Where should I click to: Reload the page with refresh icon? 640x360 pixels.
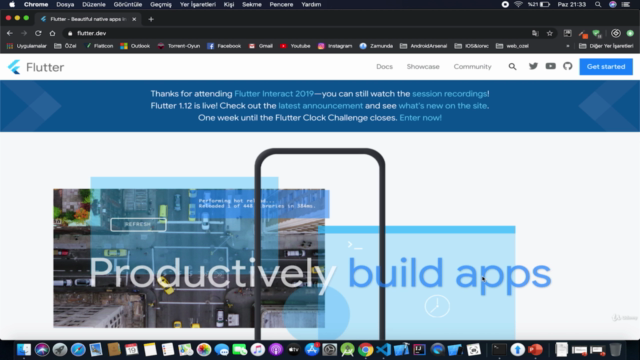(38, 33)
